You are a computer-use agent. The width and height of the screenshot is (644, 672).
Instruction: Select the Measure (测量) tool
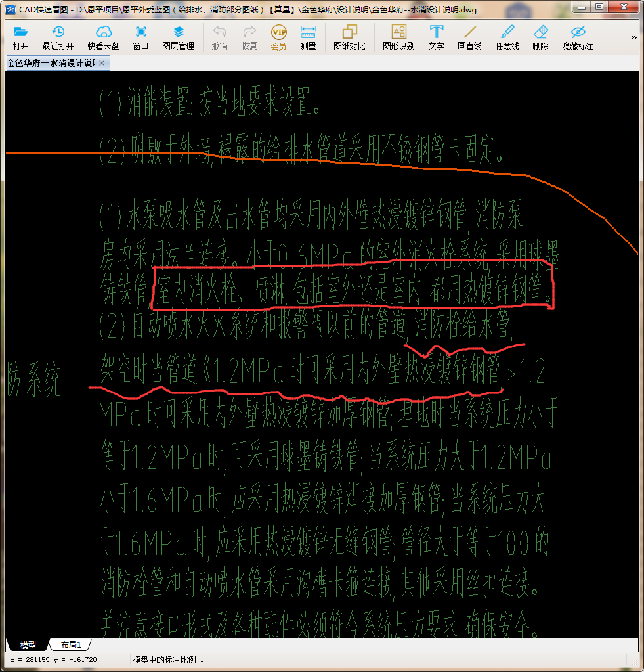[x=308, y=37]
